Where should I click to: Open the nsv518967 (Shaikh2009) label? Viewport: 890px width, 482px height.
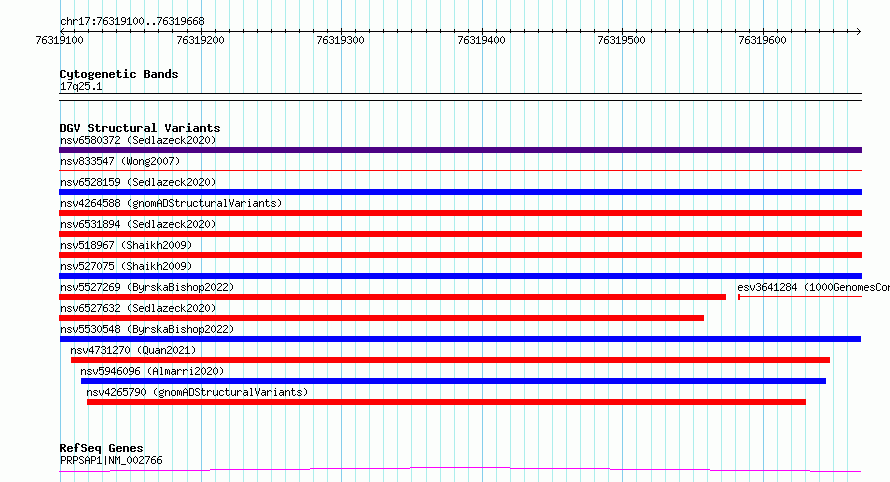(126, 245)
